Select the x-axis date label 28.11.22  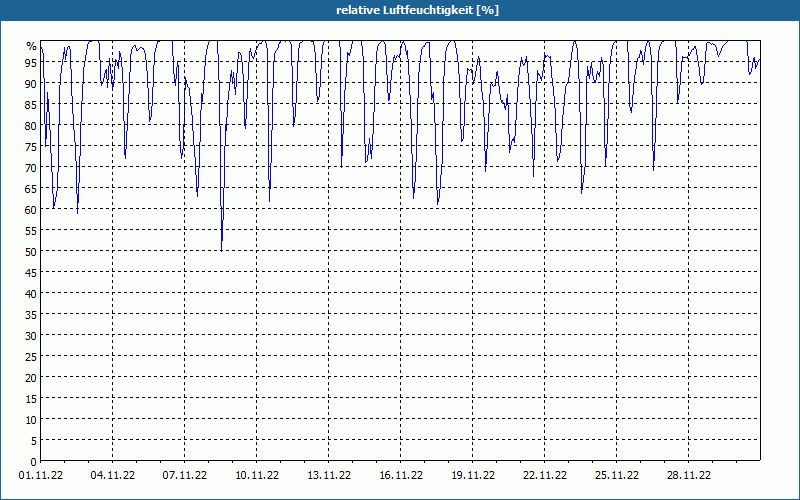(x=688, y=476)
